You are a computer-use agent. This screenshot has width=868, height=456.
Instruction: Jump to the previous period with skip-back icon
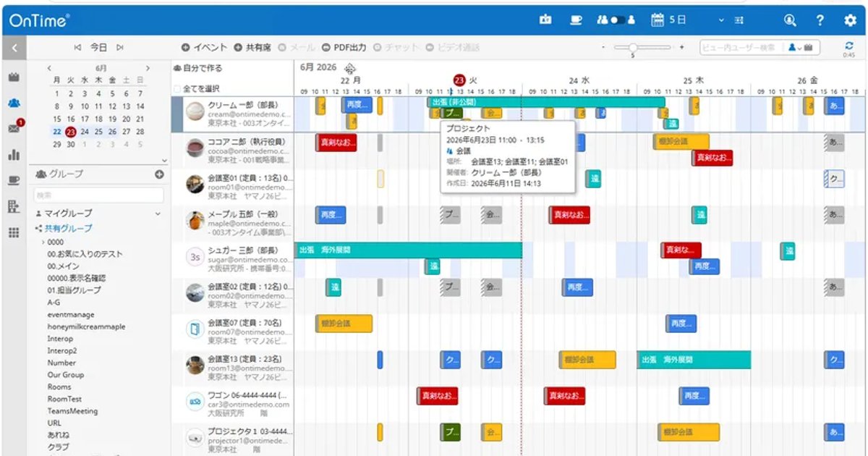tap(78, 48)
